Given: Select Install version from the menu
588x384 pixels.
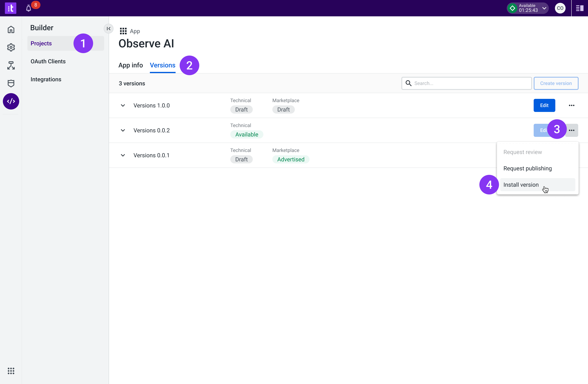Looking at the screenshot, I should tap(521, 185).
